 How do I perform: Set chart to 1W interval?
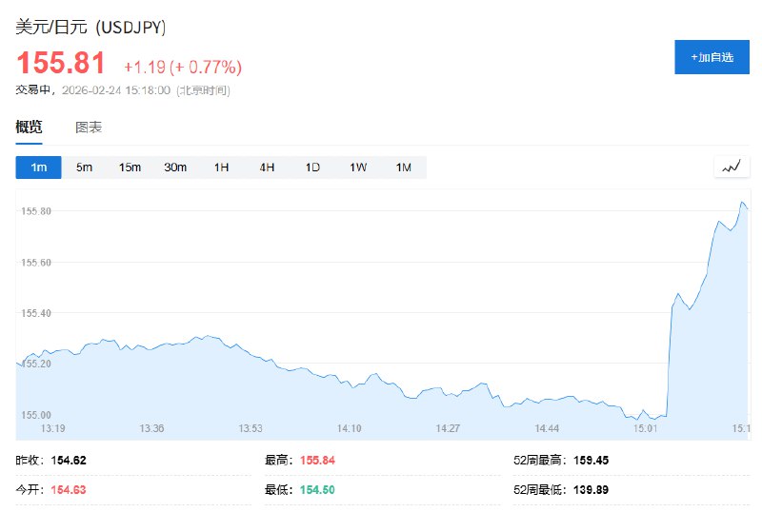pyautogui.click(x=358, y=167)
